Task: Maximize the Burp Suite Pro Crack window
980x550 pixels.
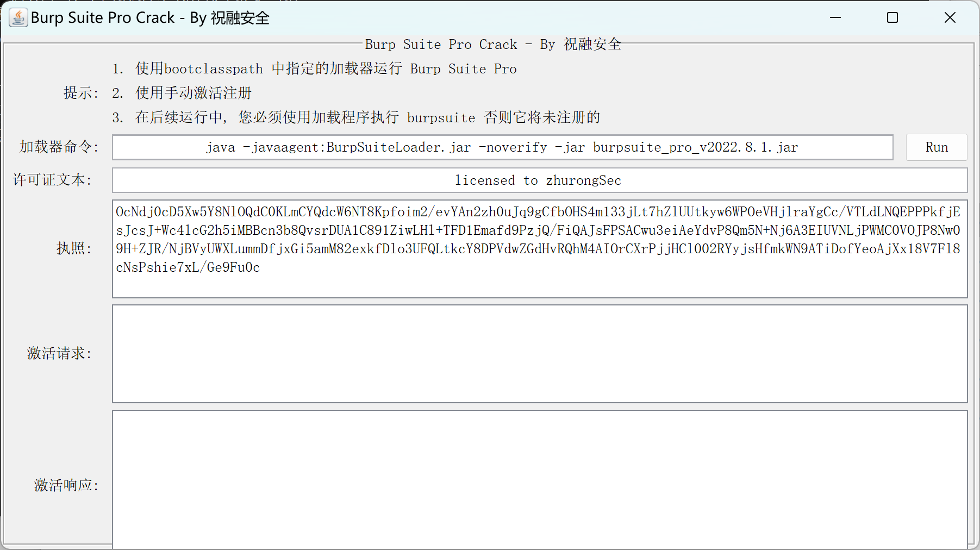Action: point(892,17)
